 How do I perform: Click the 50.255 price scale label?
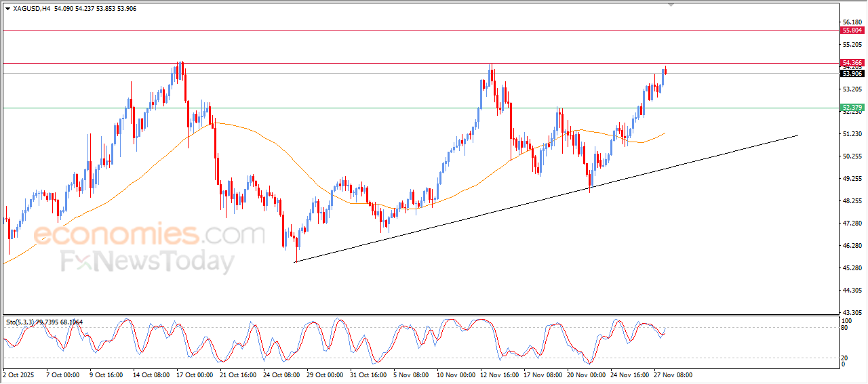(852, 156)
